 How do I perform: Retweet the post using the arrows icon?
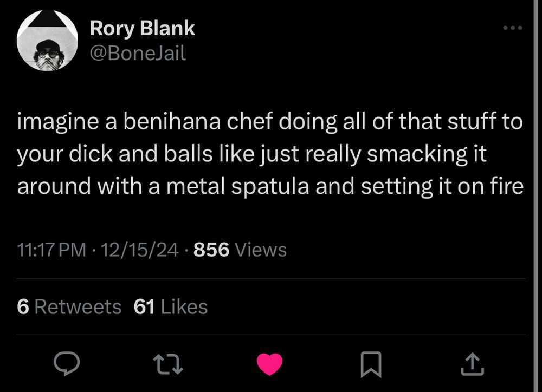pyautogui.click(x=170, y=363)
